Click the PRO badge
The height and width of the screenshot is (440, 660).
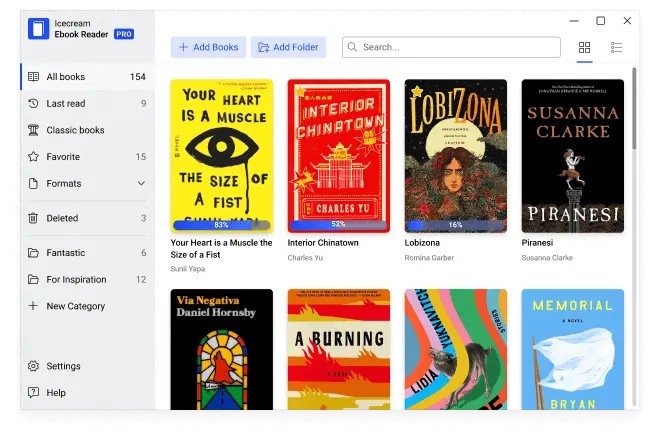[x=124, y=34]
